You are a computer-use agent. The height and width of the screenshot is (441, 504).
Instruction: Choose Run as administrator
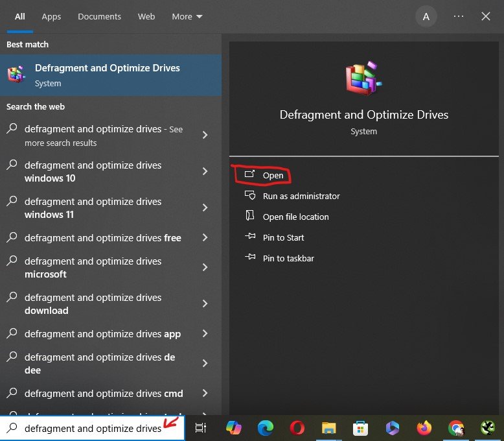tap(301, 196)
